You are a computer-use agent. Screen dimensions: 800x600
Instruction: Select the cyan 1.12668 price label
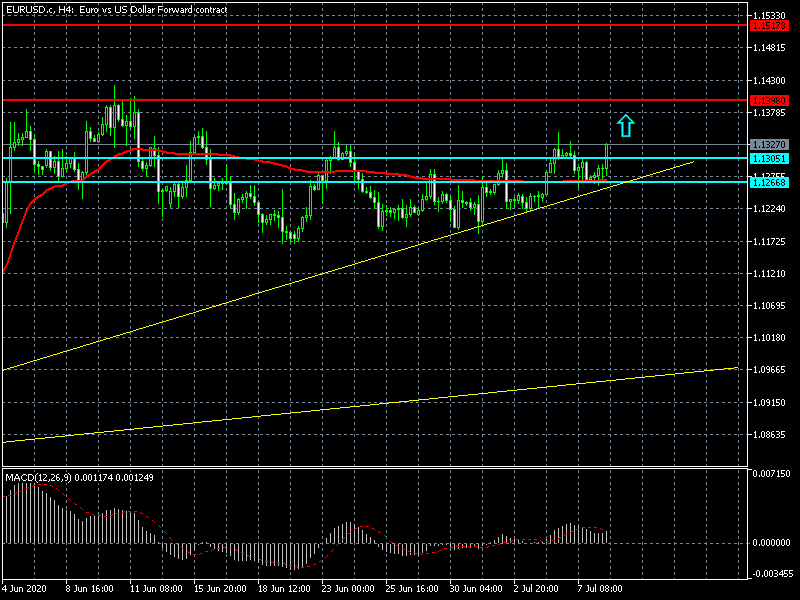coord(770,182)
